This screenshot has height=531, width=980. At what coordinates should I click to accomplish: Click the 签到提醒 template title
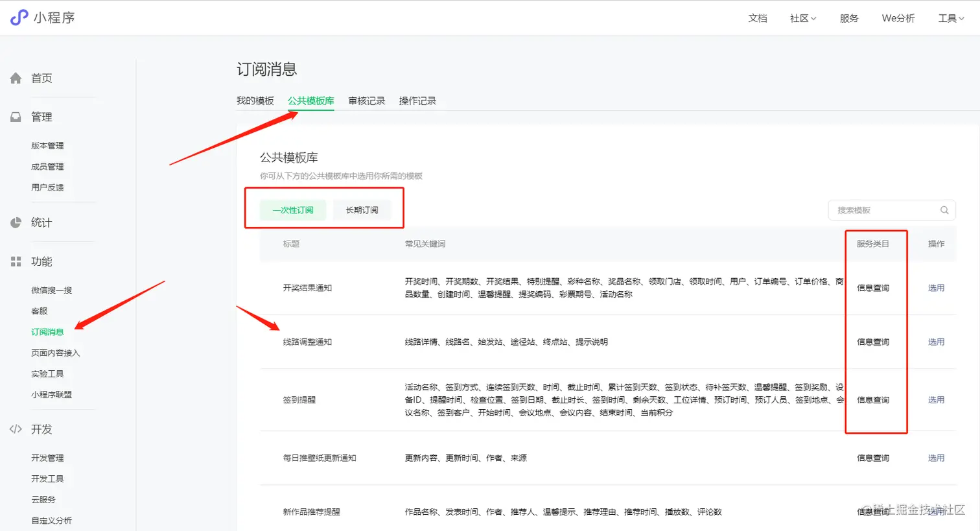(x=299, y=400)
